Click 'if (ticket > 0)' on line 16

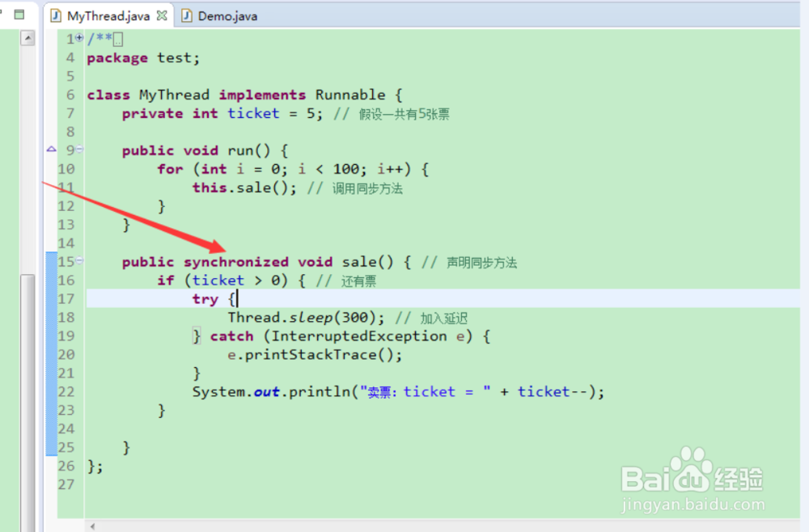[222, 281]
